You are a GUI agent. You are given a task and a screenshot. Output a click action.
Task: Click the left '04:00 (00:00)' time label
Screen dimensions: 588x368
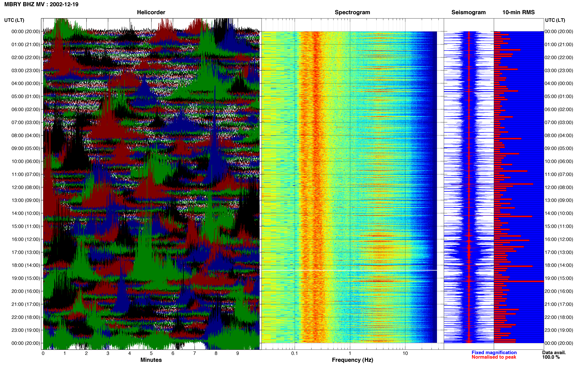tap(26, 83)
